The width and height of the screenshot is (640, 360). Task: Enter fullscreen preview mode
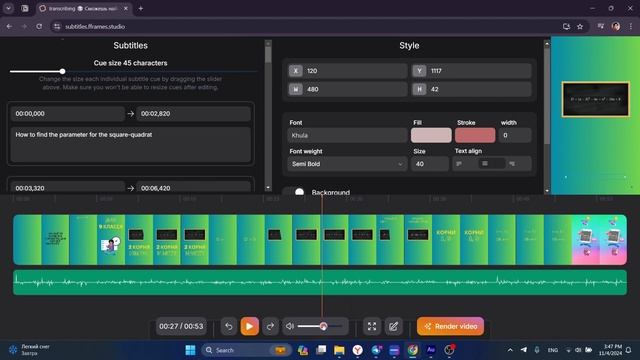(372, 326)
